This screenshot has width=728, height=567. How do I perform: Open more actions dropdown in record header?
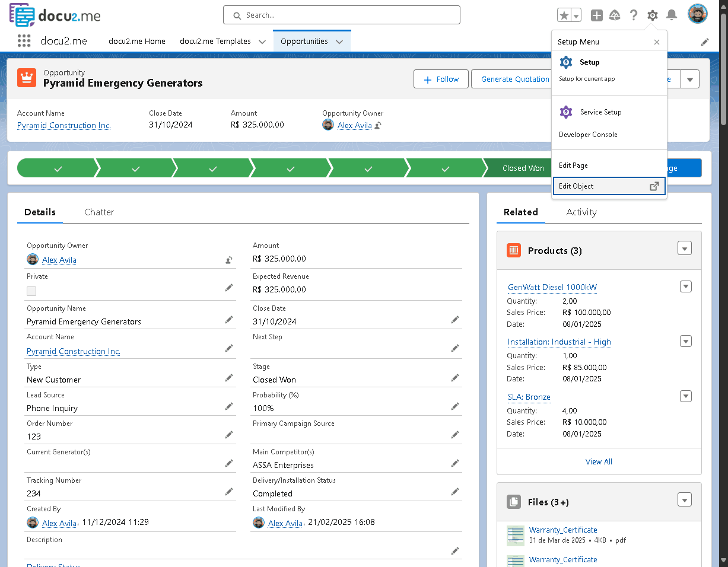690,79
